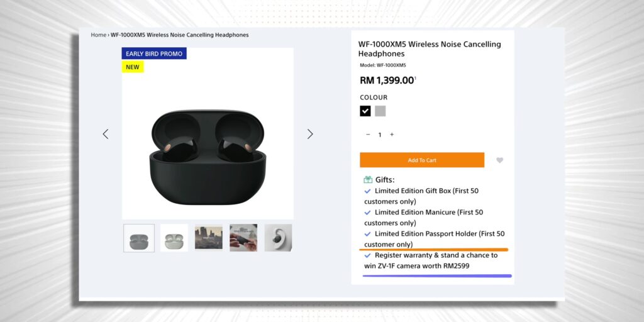Click the yellow NEW badge

[133, 67]
